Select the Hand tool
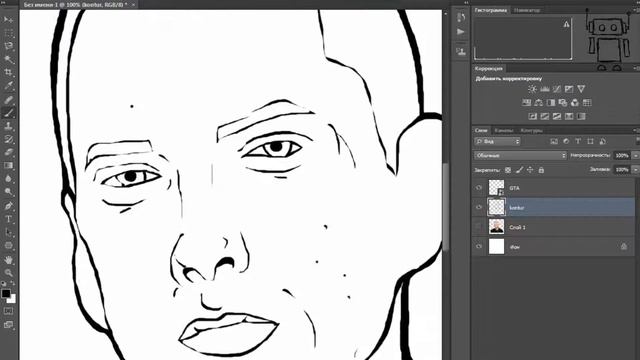640x360 pixels. point(8,260)
